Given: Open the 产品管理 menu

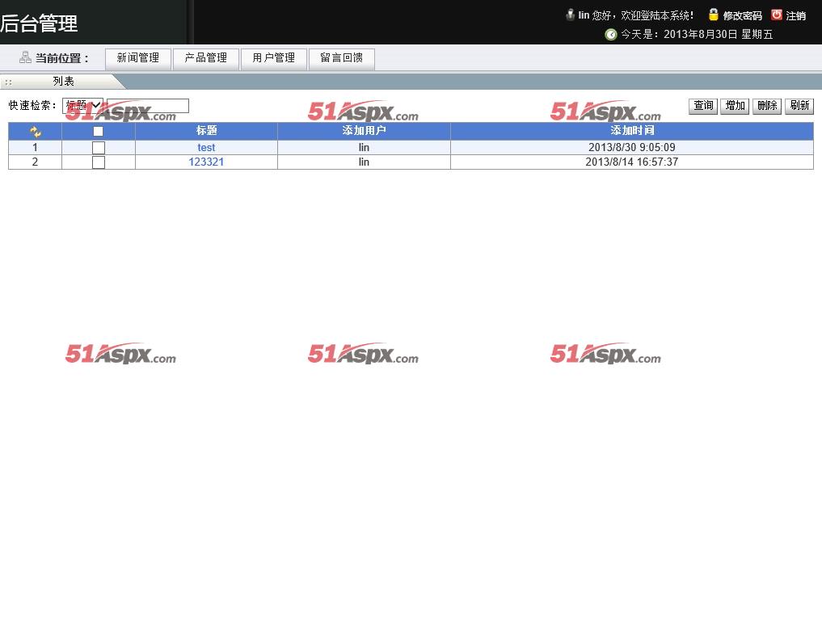Looking at the screenshot, I should pyautogui.click(x=206, y=58).
